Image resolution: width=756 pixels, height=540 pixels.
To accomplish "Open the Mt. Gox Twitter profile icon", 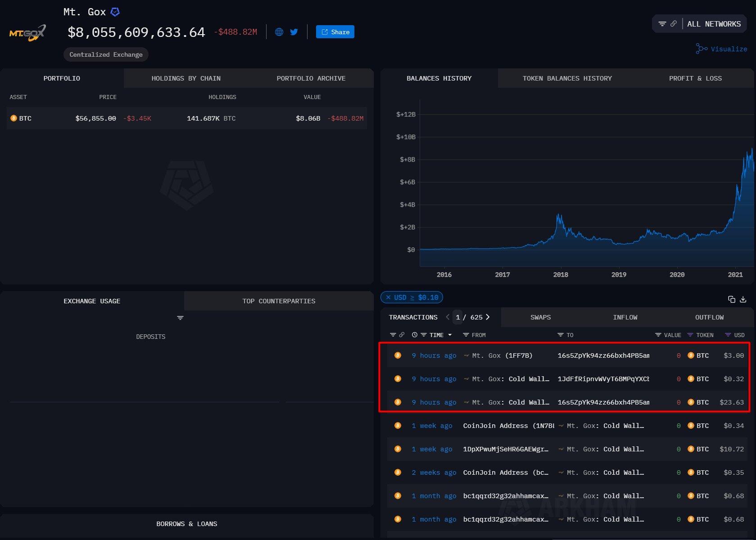I will 294,32.
